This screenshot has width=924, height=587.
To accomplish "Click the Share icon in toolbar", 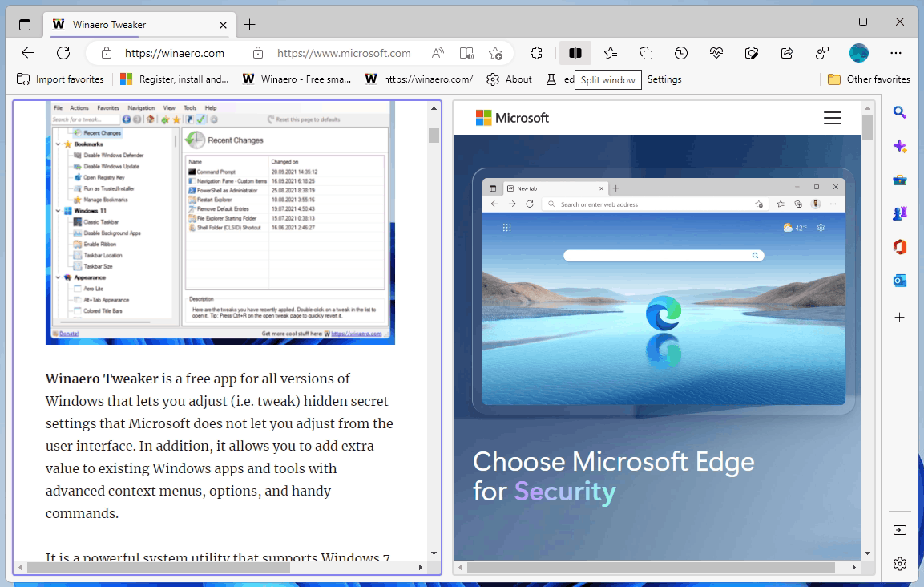I will tap(787, 53).
